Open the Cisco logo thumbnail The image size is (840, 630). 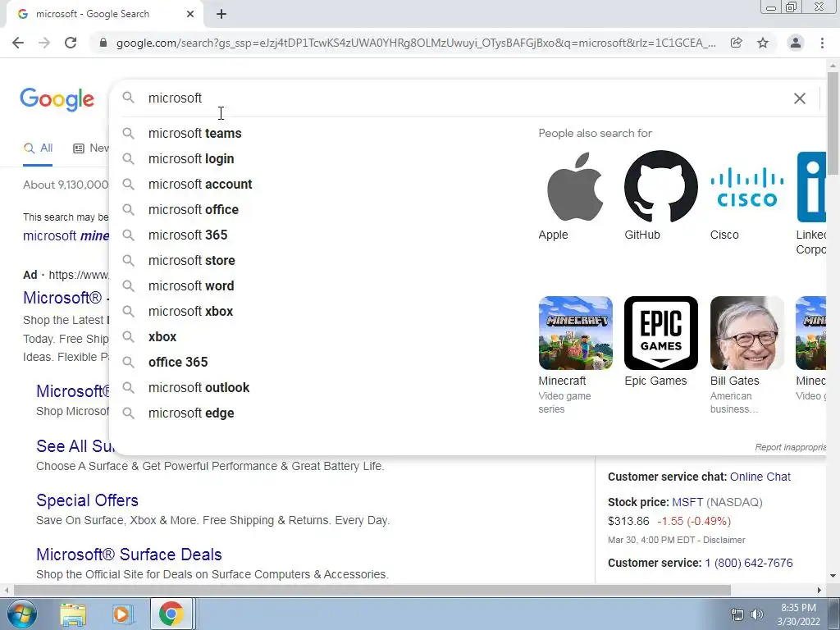(x=747, y=186)
